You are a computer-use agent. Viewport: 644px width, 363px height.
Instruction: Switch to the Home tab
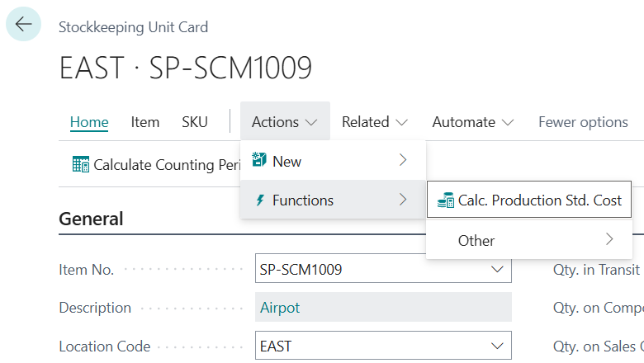point(89,122)
